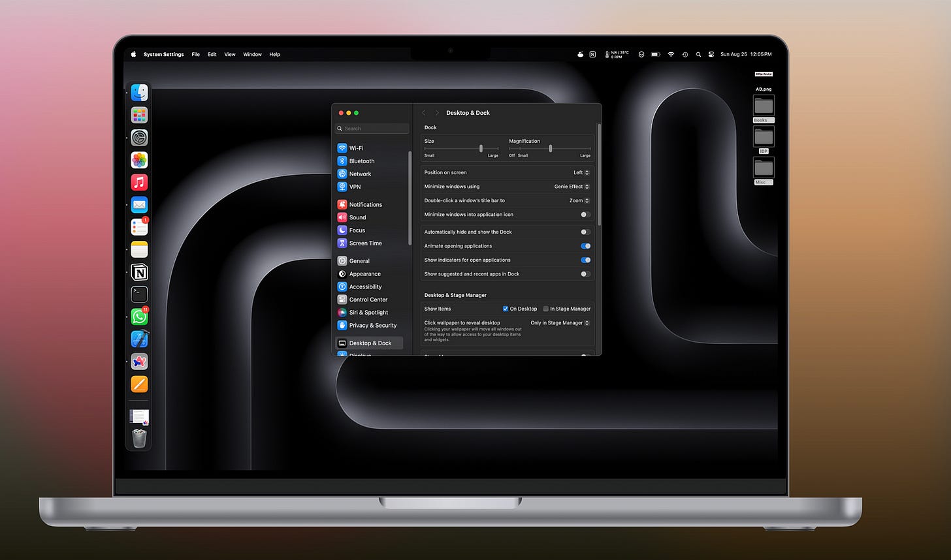Select Desktop & Dock in sidebar
951x560 pixels.
[x=370, y=343]
